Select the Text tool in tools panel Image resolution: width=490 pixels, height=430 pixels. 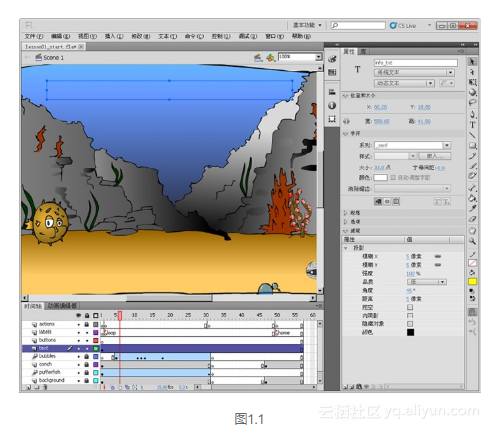(472, 125)
